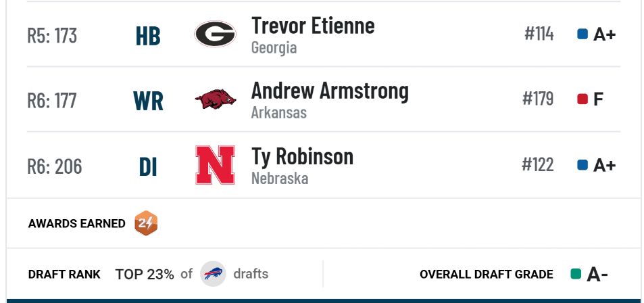
Task: Open Trevor Etienne player name
Action: point(313,26)
